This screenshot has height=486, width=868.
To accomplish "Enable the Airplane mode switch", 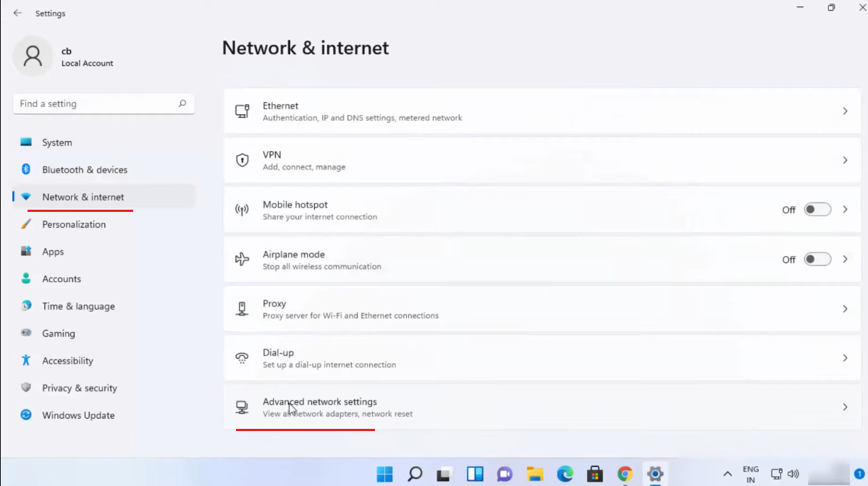I will pos(817,260).
